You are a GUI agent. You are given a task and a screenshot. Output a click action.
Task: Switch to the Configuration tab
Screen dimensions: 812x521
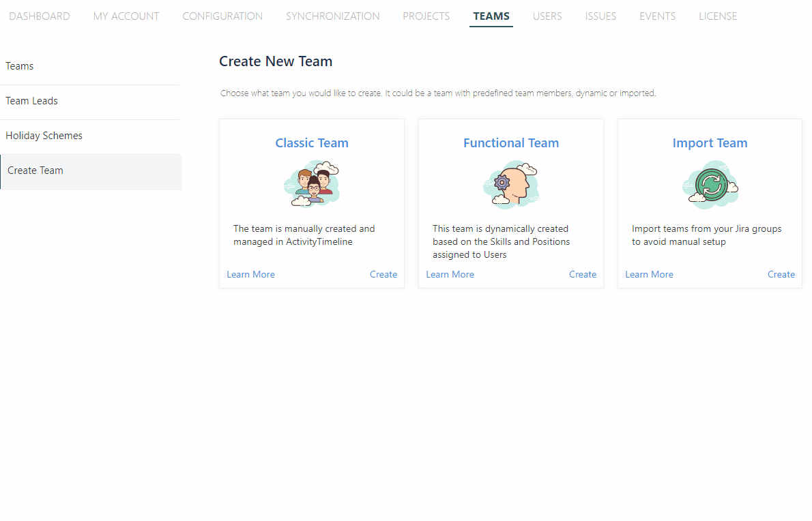[x=222, y=16]
